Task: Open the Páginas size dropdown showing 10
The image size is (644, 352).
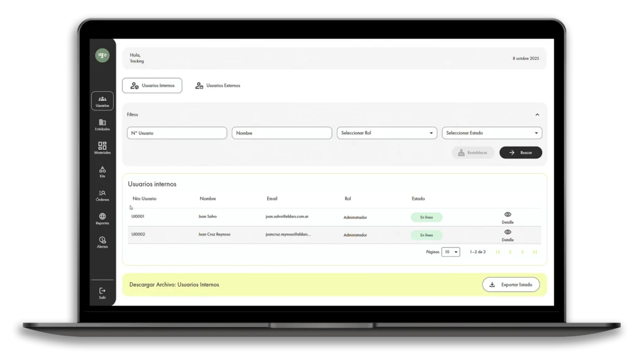Action: tap(450, 252)
